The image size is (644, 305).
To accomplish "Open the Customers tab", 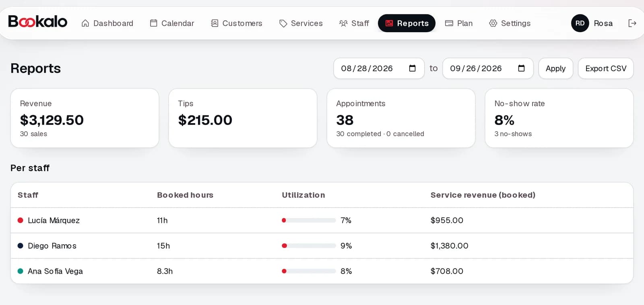I will (x=237, y=23).
